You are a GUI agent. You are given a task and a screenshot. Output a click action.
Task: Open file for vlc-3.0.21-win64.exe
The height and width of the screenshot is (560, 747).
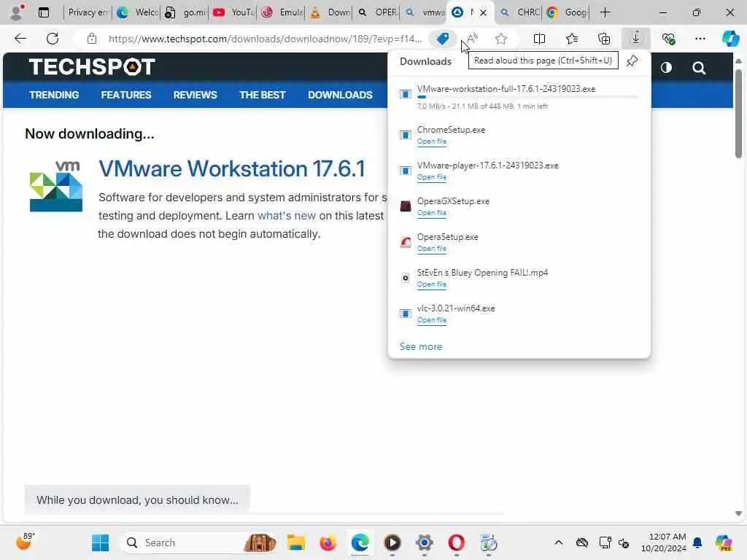[432, 320]
